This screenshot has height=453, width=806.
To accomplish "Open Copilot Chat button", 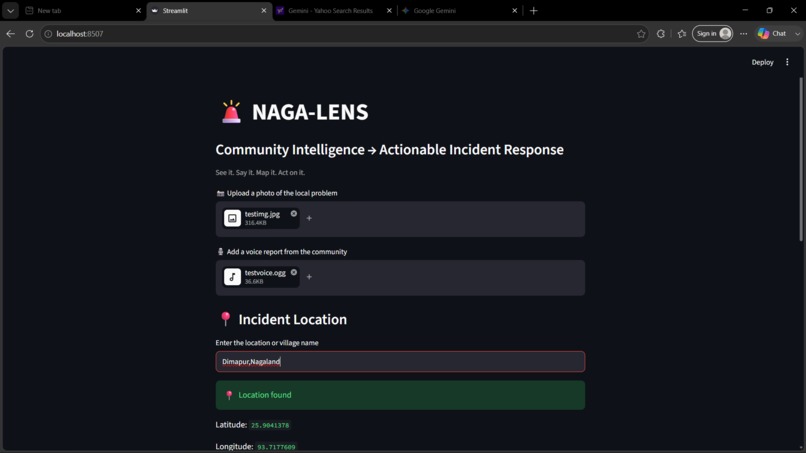I will 772,33.
